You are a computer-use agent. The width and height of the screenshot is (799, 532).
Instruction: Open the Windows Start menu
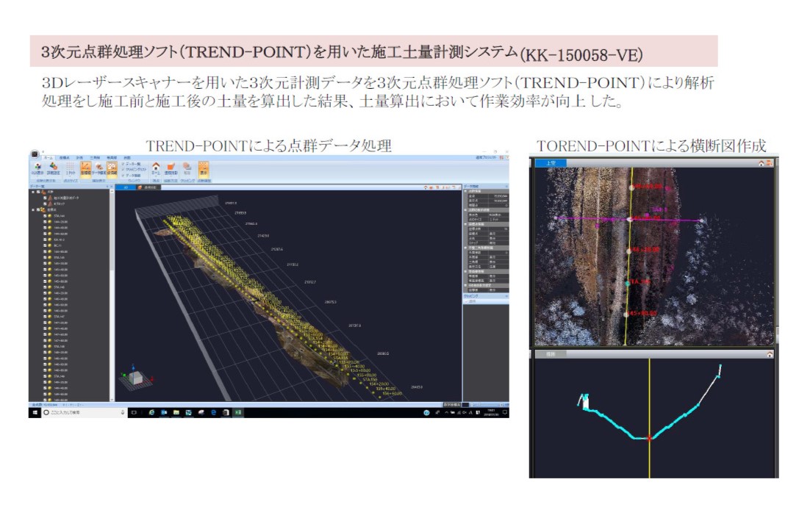coord(35,412)
